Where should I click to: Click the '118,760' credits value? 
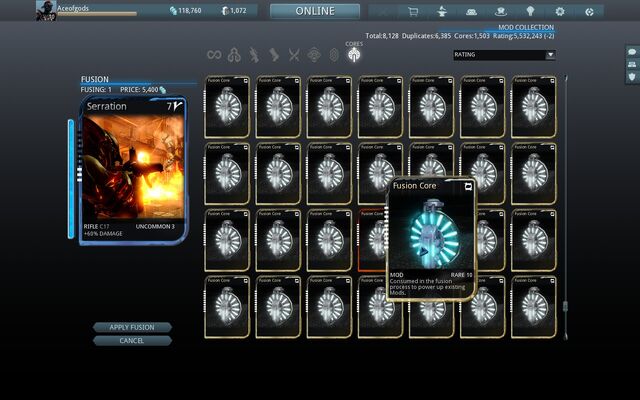point(189,11)
